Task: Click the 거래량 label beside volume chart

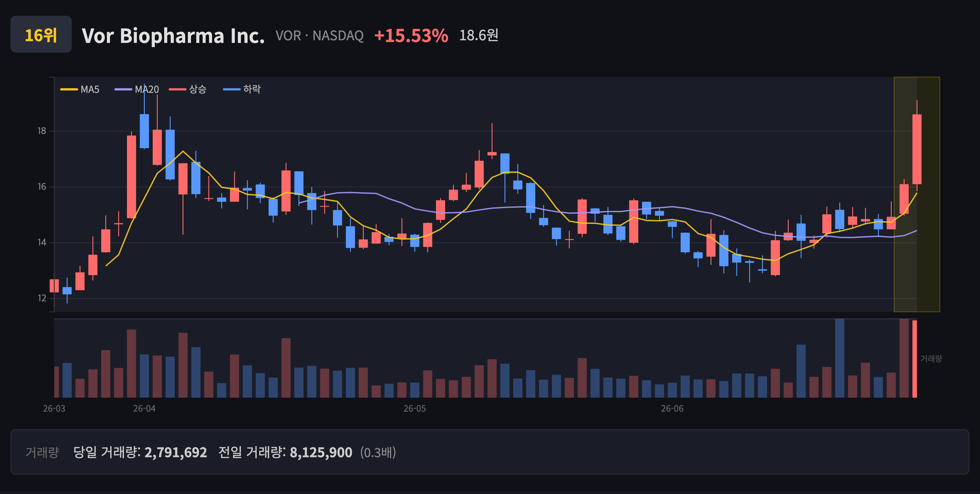Action: point(931,359)
